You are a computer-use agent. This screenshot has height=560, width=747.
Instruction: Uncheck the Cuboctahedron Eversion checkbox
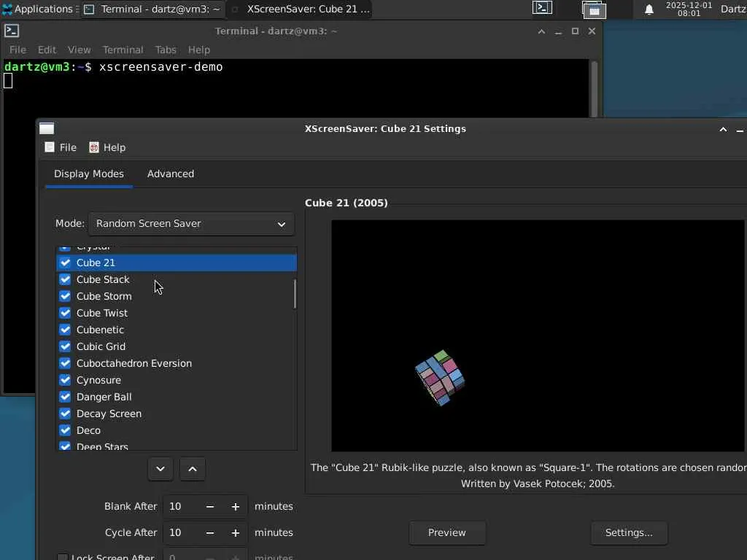tap(65, 363)
